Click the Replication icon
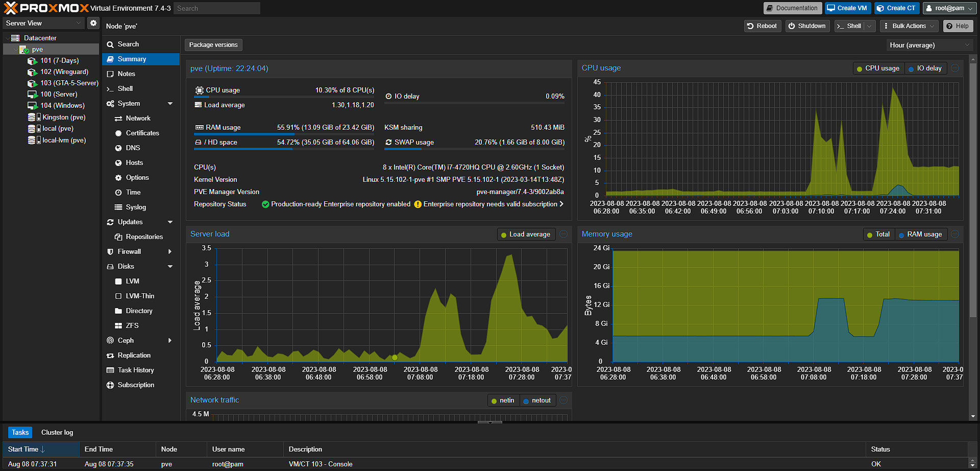This screenshot has width=980, height=471. point(110,356)
